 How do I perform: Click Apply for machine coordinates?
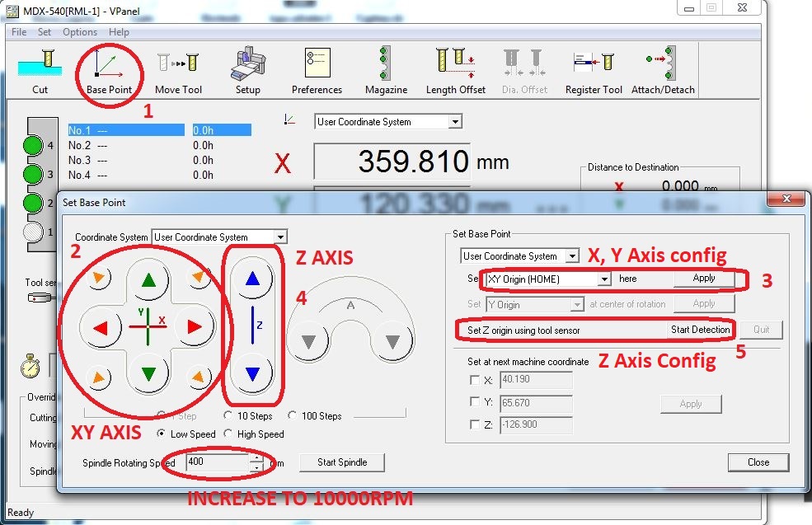[691, 404]
